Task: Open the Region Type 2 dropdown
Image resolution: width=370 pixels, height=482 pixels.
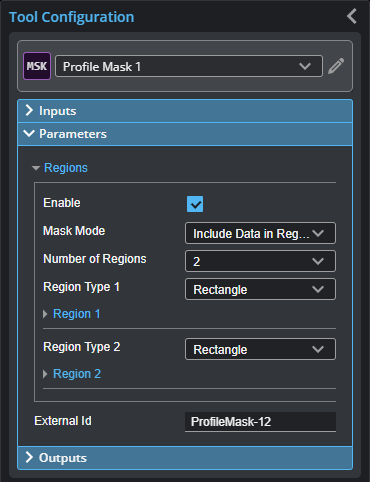Action: [x=260, y=349]
